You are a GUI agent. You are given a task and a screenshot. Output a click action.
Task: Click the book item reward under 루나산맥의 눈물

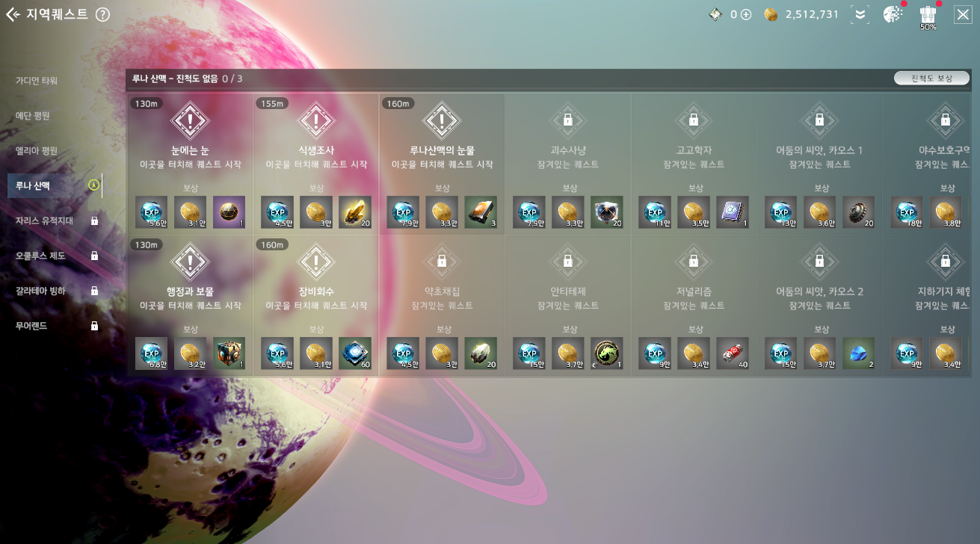click(x=481, y=212)
